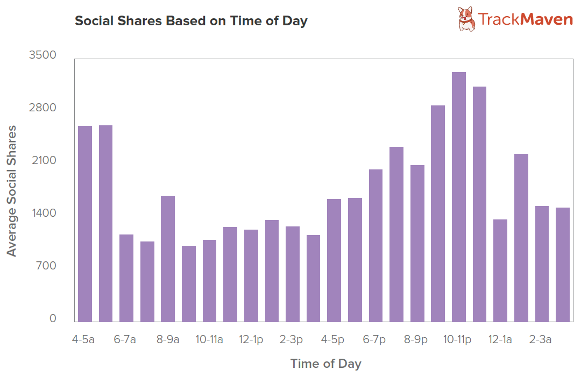This screenshot has width=588, height=377.
Task: Click the 3500 y-axis tick label
Action: (x=42, y=55)
